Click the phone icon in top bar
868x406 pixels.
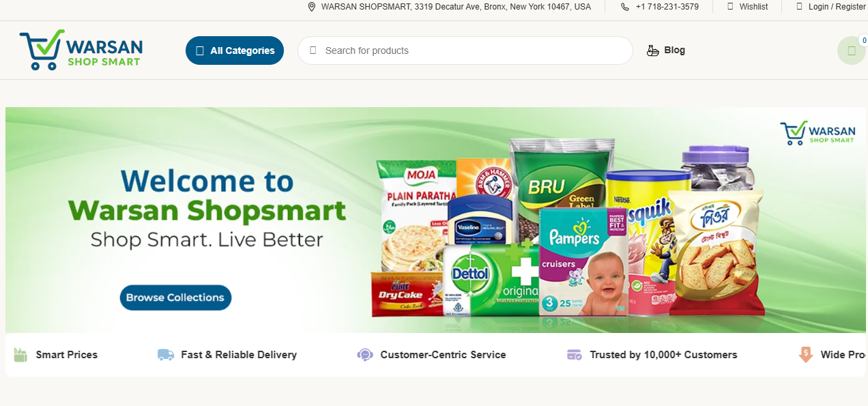point(625,7)
